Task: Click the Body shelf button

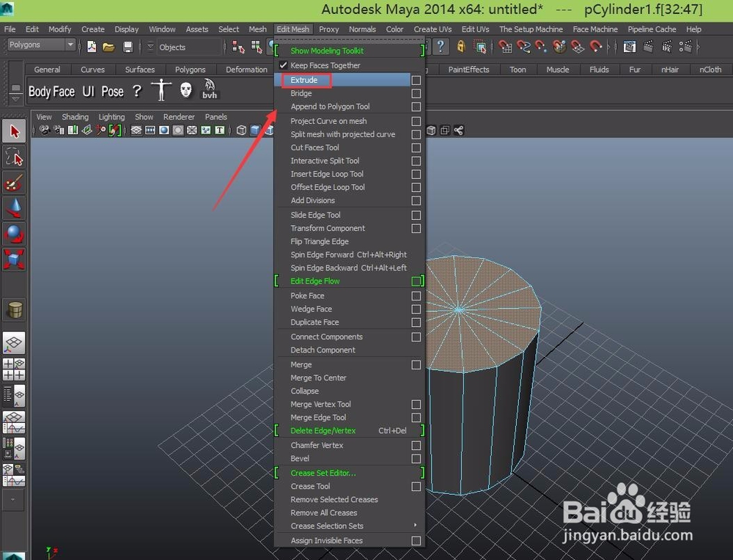Action: coord(40,91)
